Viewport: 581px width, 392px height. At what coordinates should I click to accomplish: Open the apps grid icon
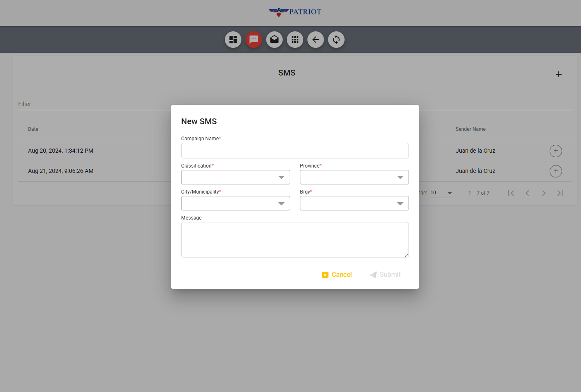click(x=295, y=40)
